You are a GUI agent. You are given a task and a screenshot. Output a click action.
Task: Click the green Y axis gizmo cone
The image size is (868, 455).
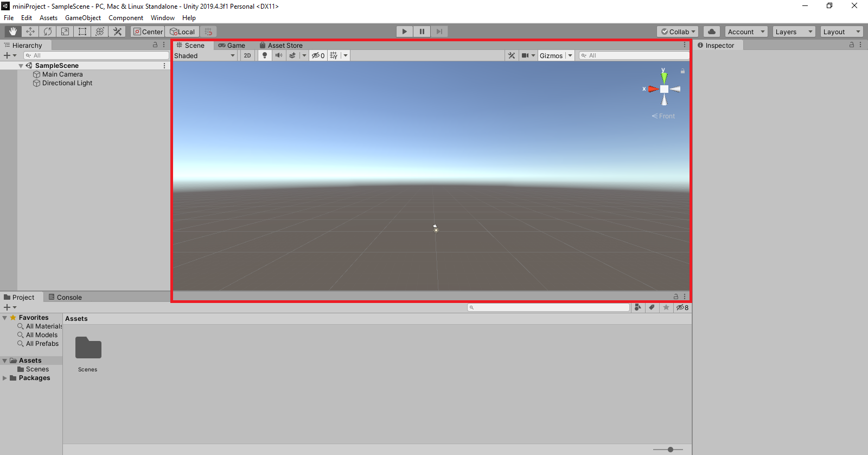664,77
